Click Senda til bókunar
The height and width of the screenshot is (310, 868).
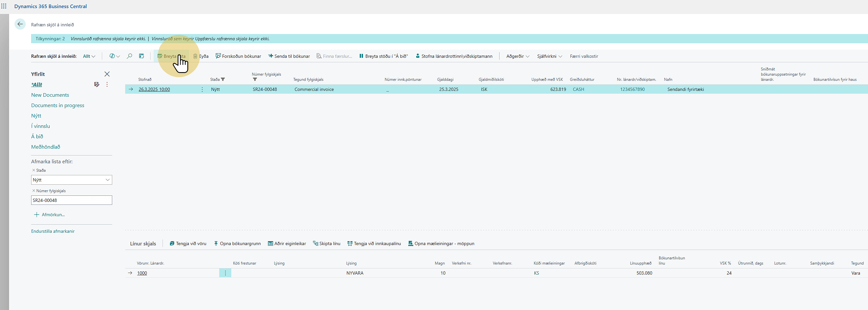pyautogui.click(x=289, y=56)
